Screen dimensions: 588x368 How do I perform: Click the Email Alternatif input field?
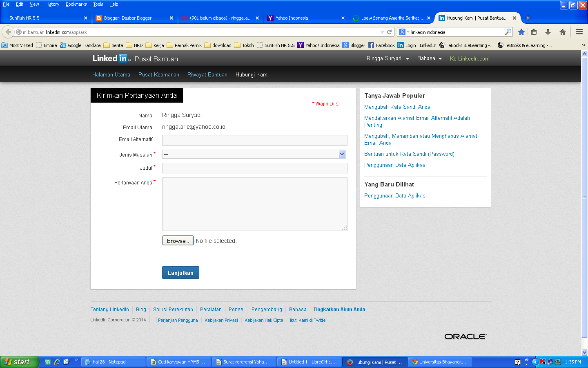[254, 140]
